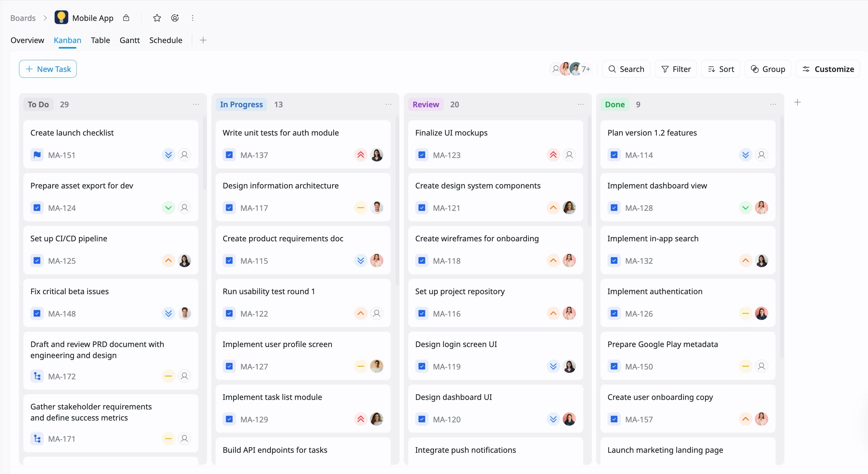Open the To Do column options menu
This screenshot has width=868, height=474.
(196, 105)
